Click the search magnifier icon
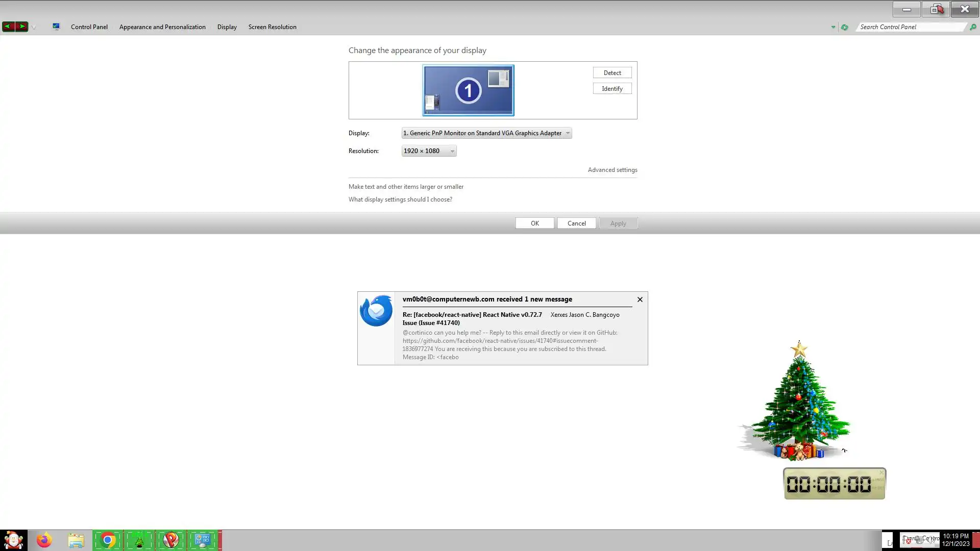This screenshot has width=980, height=551. [x=973, y=27]
